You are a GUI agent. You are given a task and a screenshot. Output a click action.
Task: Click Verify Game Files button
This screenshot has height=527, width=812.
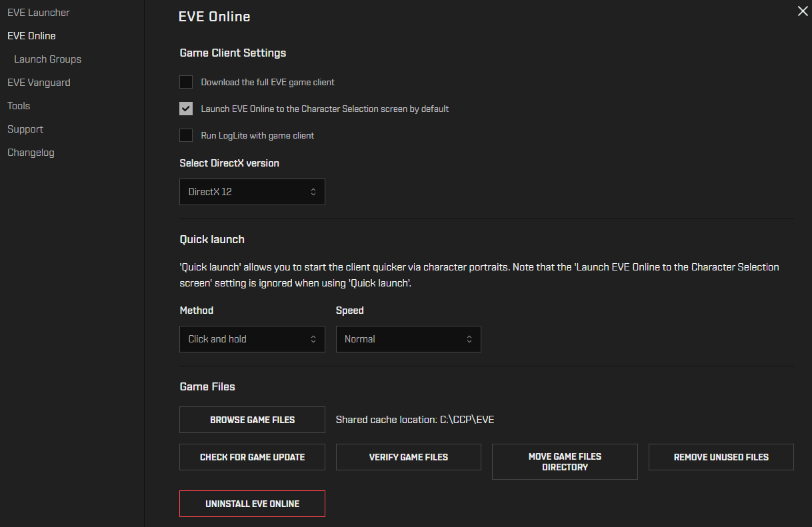[409, 457]
